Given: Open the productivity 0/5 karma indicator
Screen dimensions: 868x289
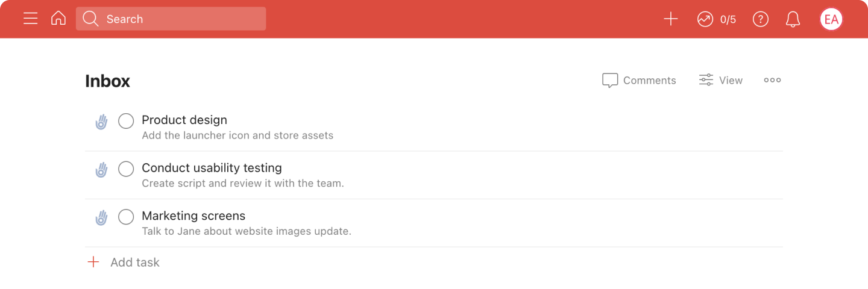Looking at the screenshot, I should 717,19.
